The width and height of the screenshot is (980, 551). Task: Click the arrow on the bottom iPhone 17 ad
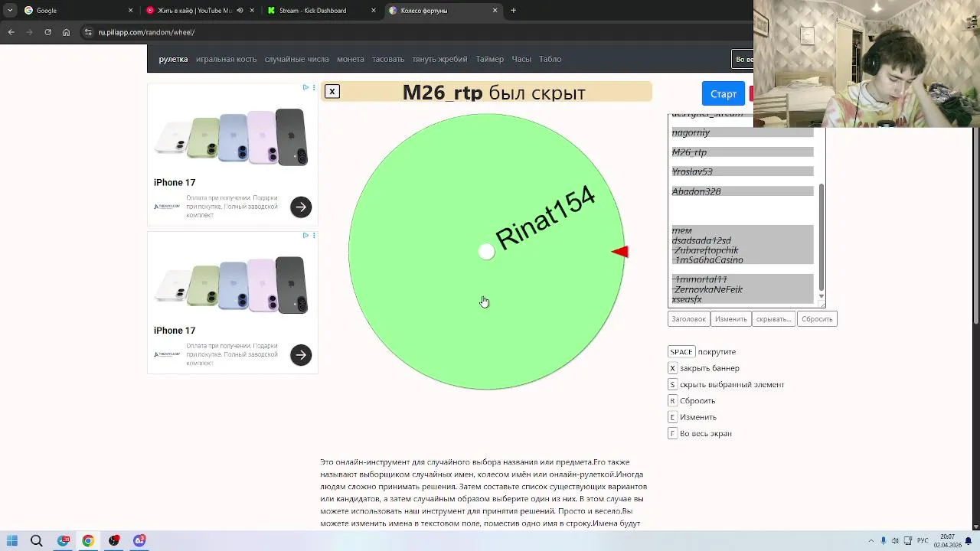(301, 354)
